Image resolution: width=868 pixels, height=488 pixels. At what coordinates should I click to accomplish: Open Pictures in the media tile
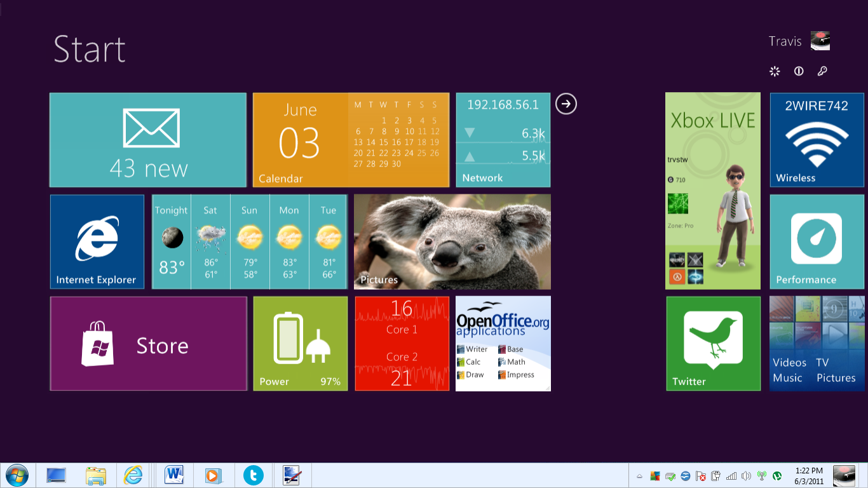(836, 377)
